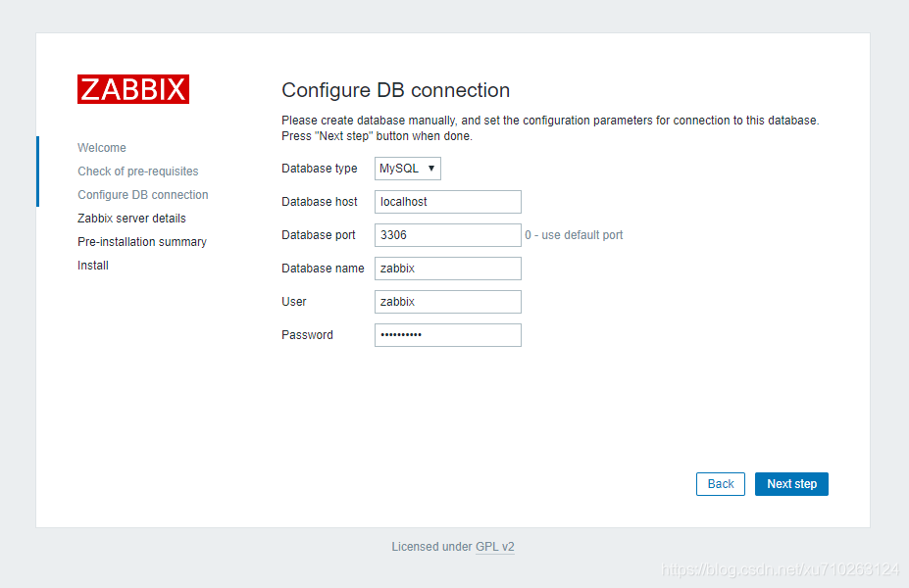The width and height of the screenshot is (909, 588).
Task: Select Configure DB connection sidebar step
Action: click(x=143, y=195)
